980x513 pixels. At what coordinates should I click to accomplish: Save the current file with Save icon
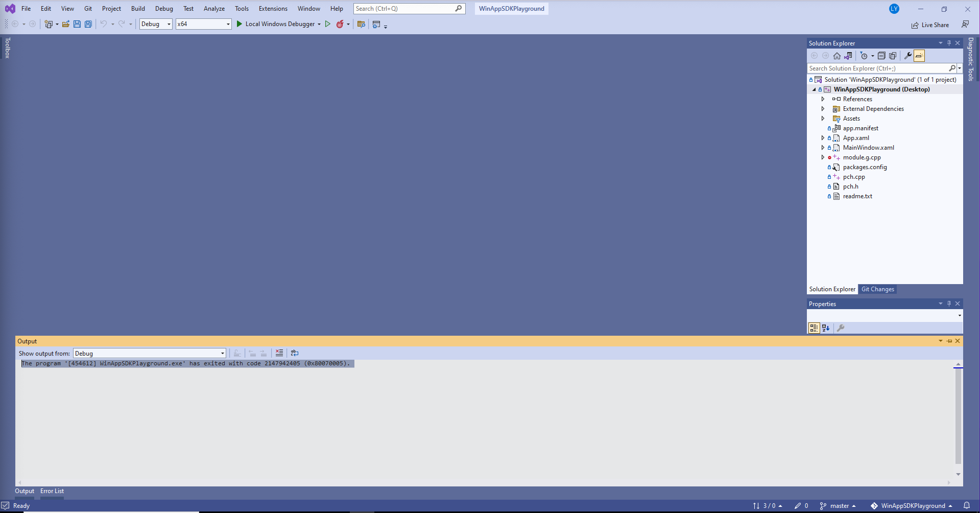point(77,24)
